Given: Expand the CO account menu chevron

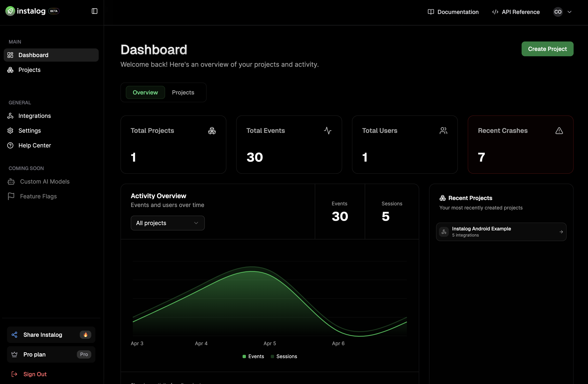Looking at the screenshot, I should coord(569,12).
